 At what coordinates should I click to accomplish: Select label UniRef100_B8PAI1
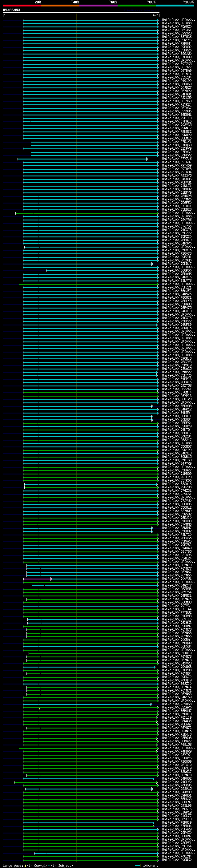coord(177,416)
